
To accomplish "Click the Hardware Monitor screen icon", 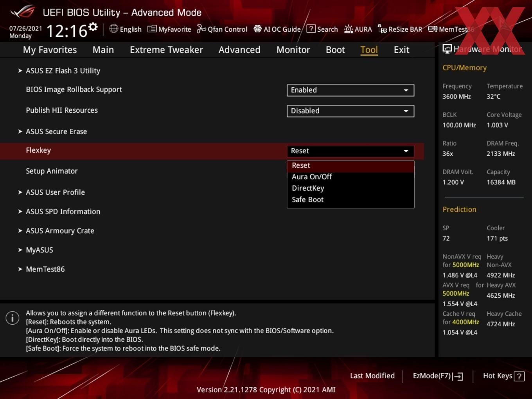I will [x=447, y=49].
